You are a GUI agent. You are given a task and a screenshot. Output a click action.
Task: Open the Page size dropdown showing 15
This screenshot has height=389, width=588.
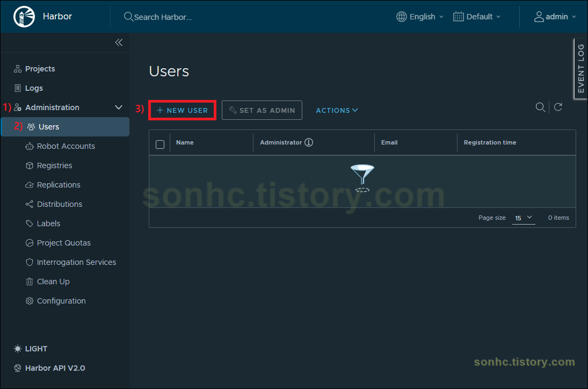[524, 218]
